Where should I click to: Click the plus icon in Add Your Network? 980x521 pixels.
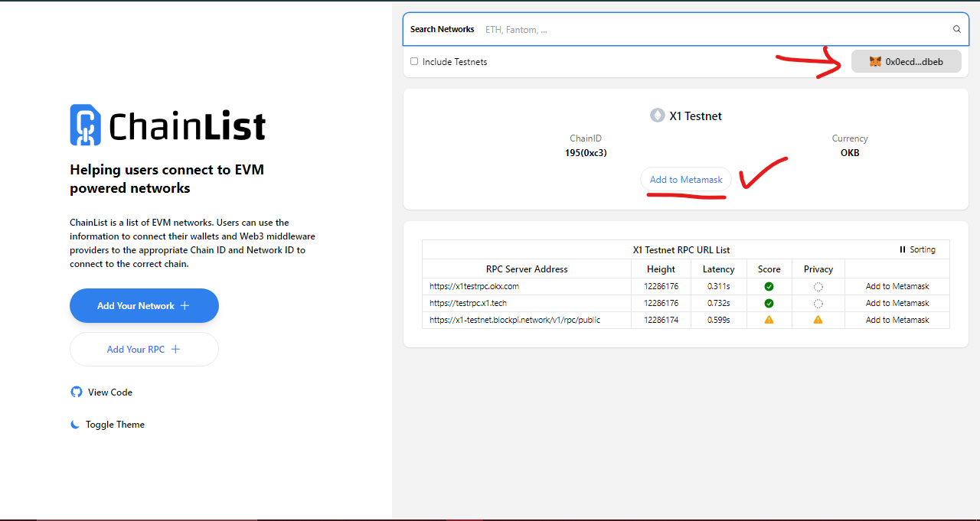(185, 306)
